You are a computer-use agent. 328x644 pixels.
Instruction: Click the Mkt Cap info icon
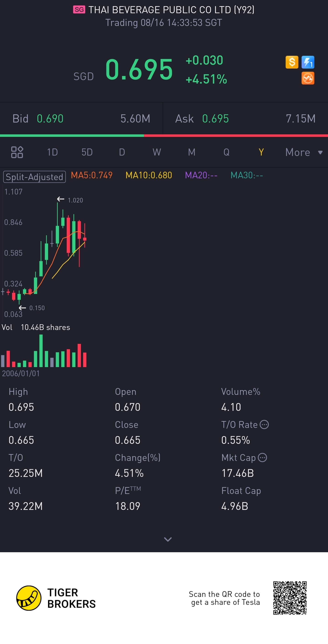(262, 457)
